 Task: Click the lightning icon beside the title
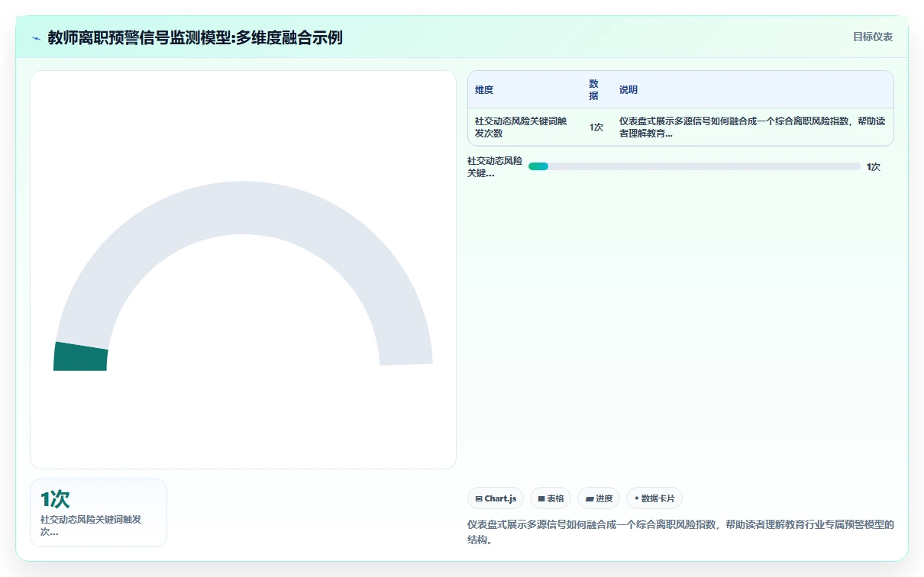[x=36, y=37]
